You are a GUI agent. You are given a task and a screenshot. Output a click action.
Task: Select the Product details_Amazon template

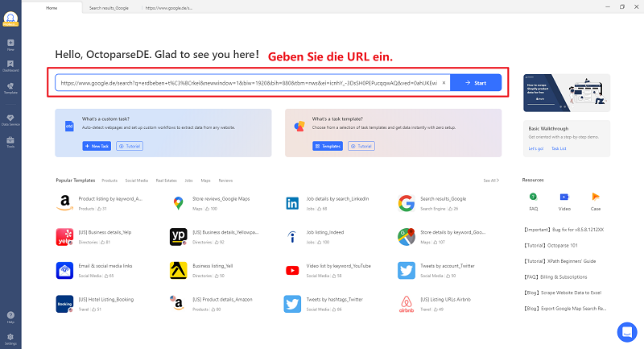(x=212, y=304)
